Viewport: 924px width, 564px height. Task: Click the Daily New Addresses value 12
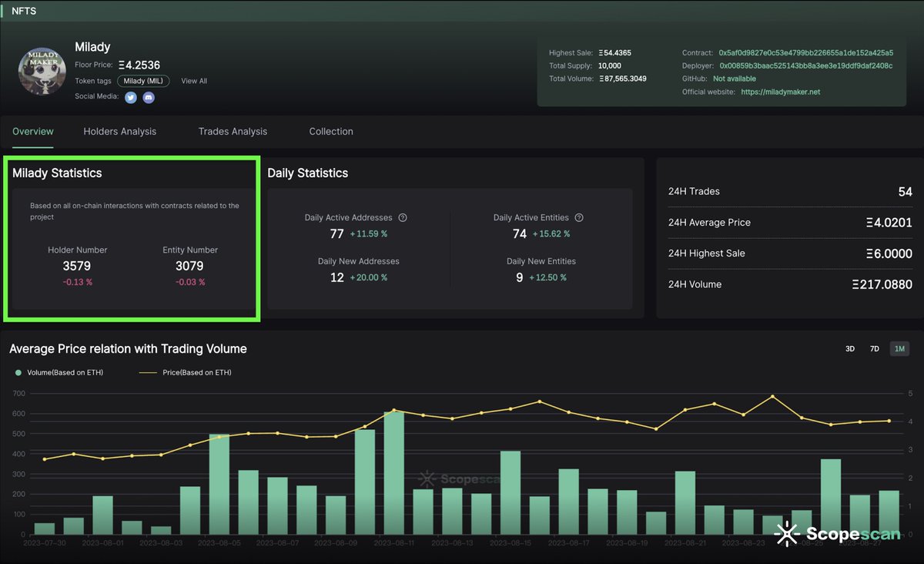[336, 277]
